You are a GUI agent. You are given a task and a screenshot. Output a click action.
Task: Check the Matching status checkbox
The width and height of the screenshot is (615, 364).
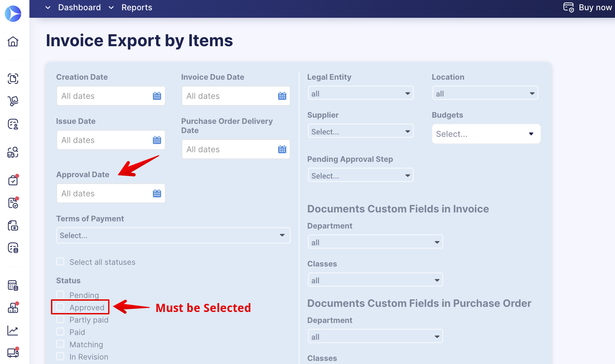click(x=60, y=344)
